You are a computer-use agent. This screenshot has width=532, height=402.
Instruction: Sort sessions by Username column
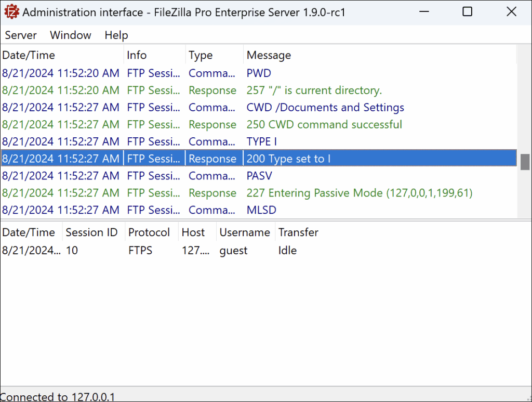pyautogui.click(x=245, y=232)
